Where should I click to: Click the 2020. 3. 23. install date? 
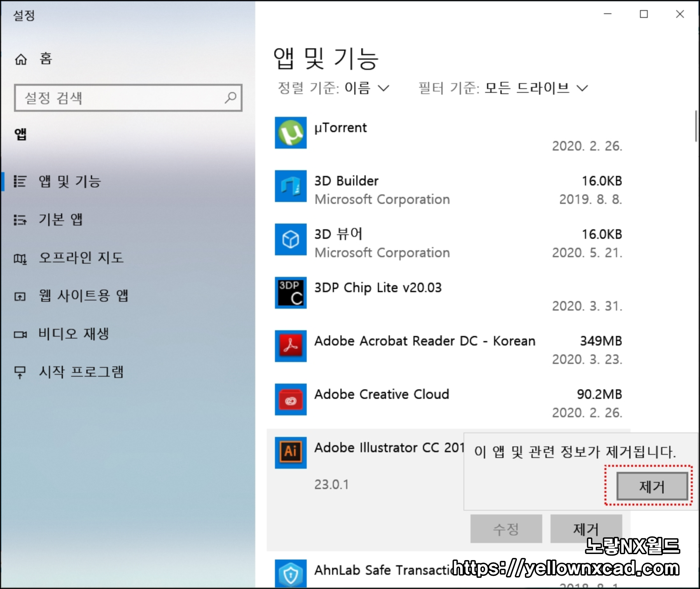coord(587,359)
